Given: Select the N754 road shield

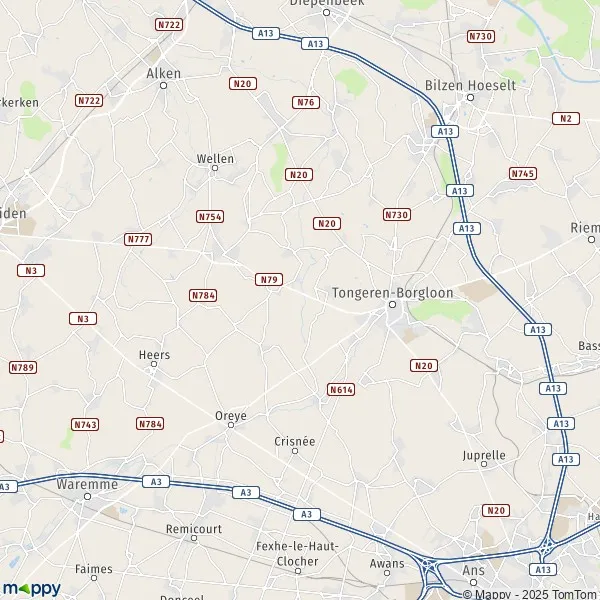Looking at the screenshot, I should point(210,217).
